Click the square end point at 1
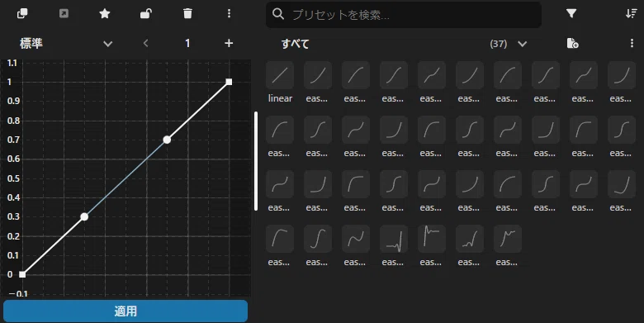 (230, 82)
